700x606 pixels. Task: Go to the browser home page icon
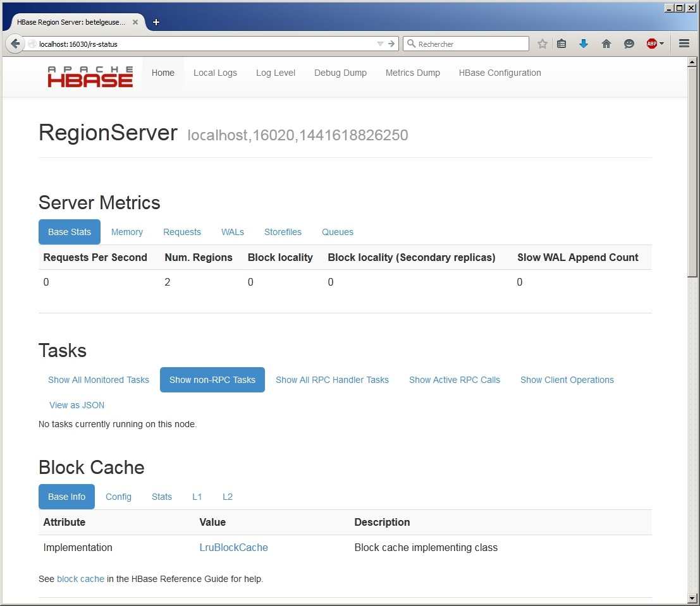point(606,44)
